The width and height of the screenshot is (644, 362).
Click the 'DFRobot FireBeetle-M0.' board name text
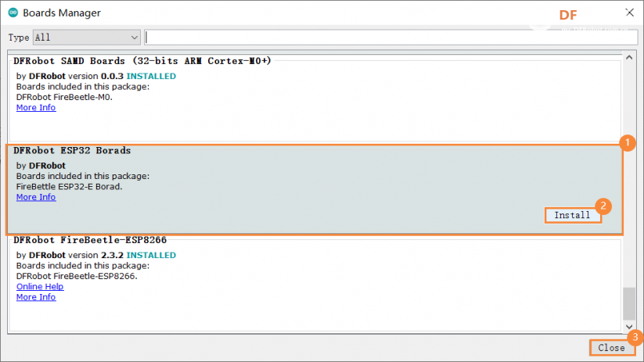click(64, 97)
